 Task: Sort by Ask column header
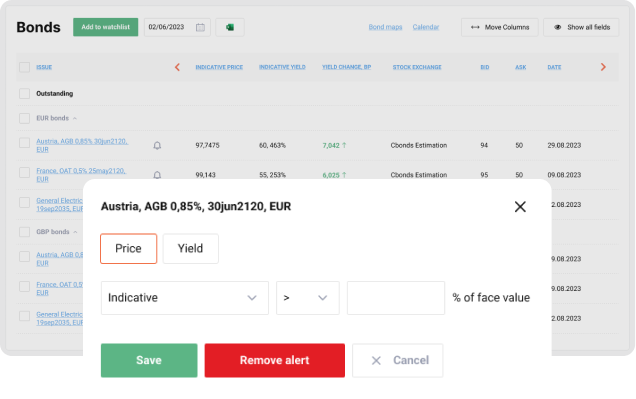(x=520, y=67)
